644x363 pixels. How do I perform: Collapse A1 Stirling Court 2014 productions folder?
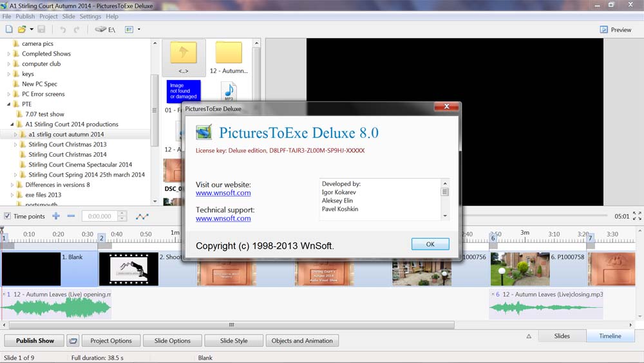[12, 124]
